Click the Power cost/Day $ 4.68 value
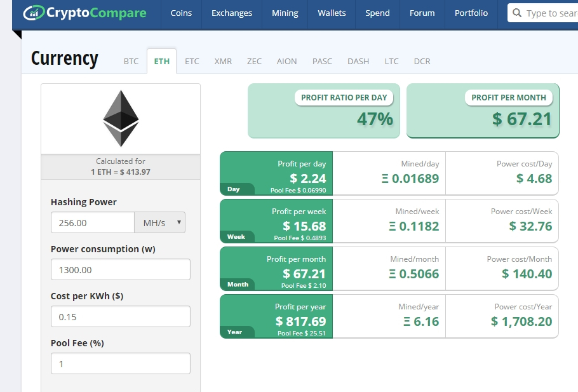This screenshot has height=392, width=578. [534, 179]
